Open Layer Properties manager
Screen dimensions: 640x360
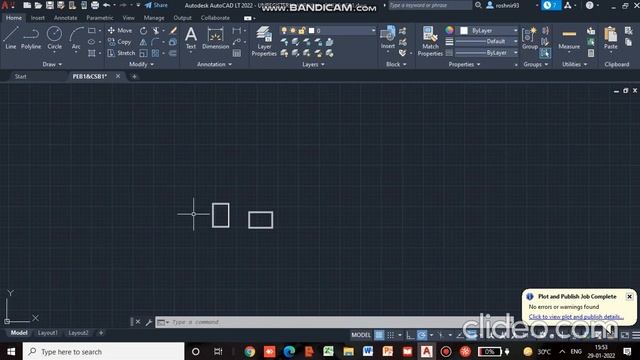coord(264,41)
